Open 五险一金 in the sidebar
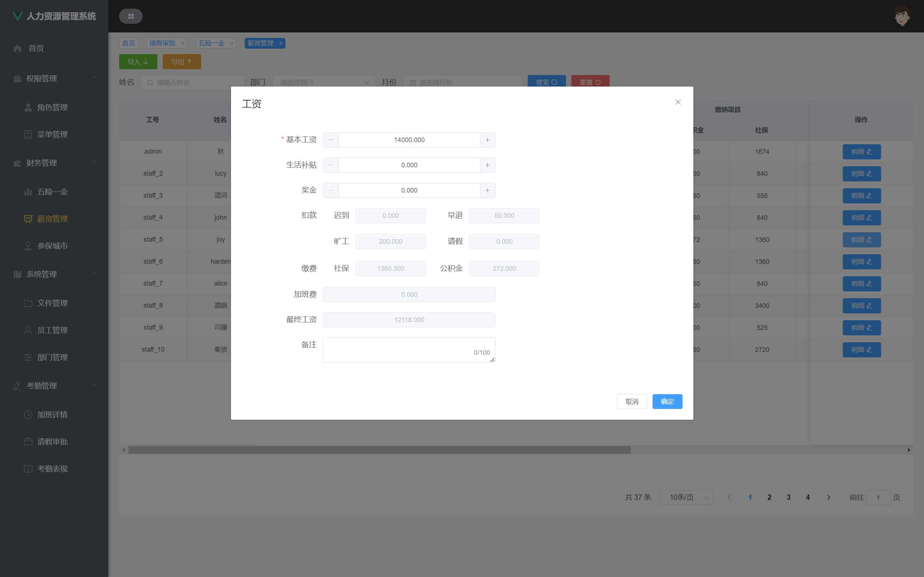924x577 pixels. (x=52, y=192)
